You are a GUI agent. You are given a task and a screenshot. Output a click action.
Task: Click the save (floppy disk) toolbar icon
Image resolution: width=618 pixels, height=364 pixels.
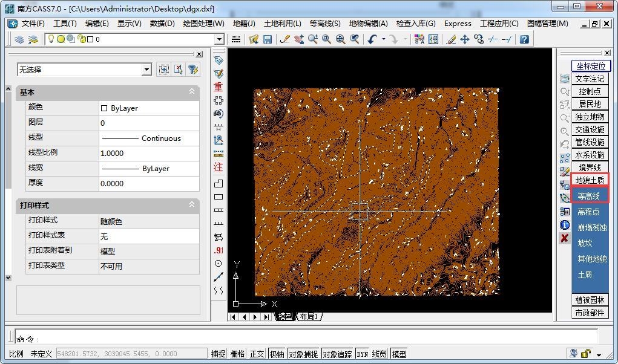[x=268, y=39]
